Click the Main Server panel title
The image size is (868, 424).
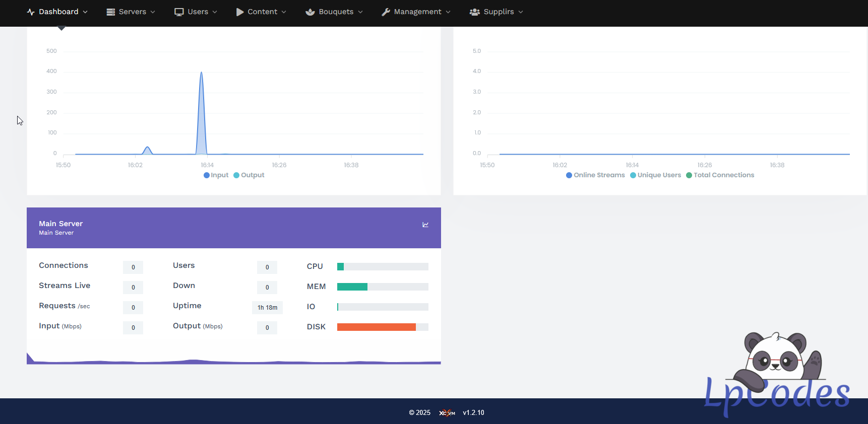[60, 224]
